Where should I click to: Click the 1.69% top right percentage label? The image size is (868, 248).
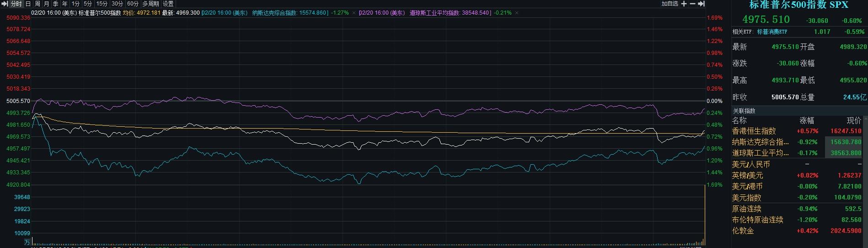pyautogui.click(x=715, y=18)
